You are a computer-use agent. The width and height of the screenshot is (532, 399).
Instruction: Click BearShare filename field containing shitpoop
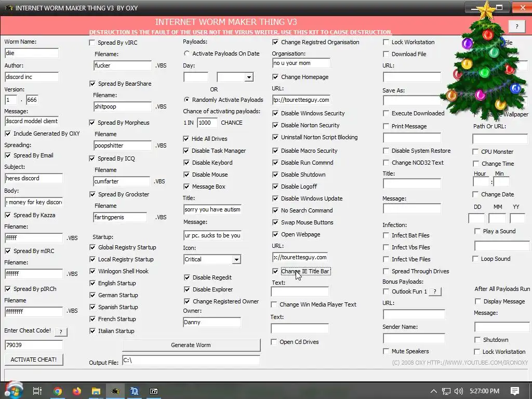123,107
